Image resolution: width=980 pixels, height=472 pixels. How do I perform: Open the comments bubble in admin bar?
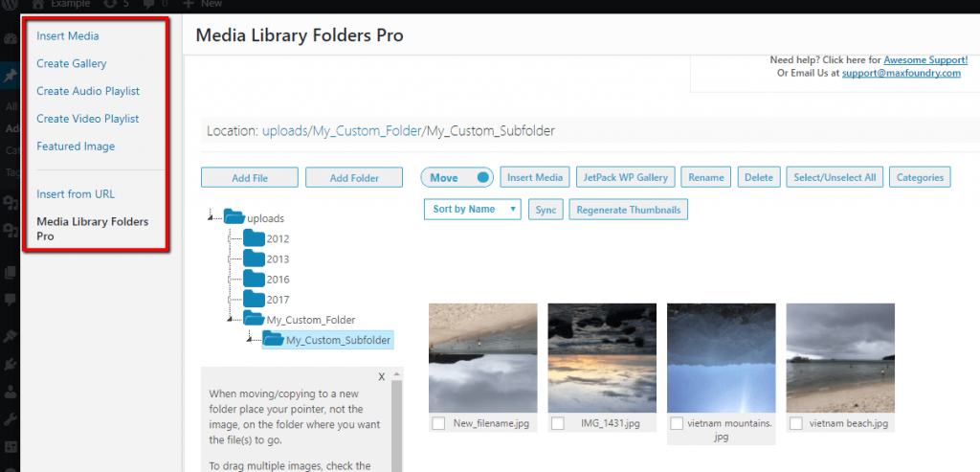coord(150,4)
